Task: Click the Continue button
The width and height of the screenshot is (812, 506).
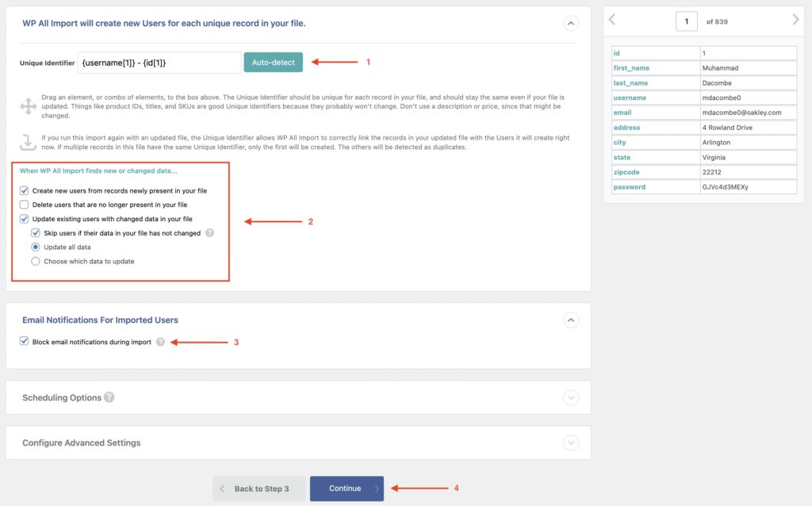Action: click(347, 489)
